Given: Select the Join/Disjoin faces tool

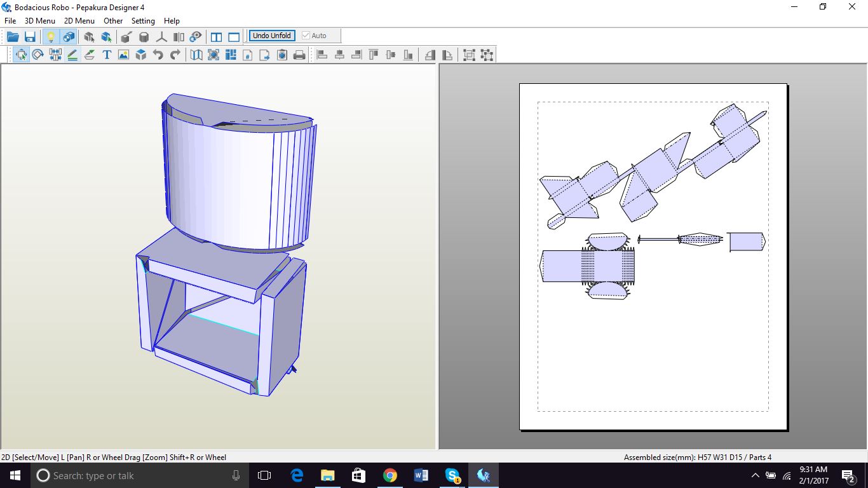Looking at the screenshot, I should [x=55, y=55].
